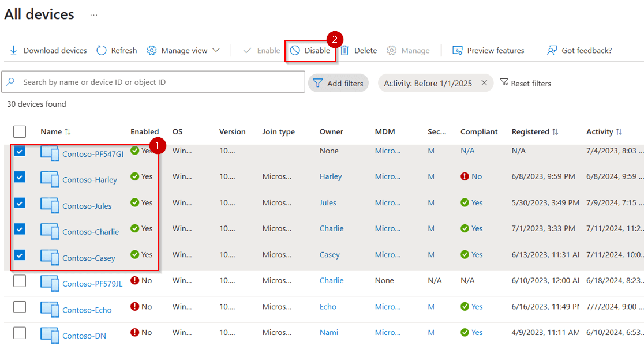Screen dimensions: 644x346
Task: Check the Contoso-Echo device checkbox
Action: pos(19,306)
